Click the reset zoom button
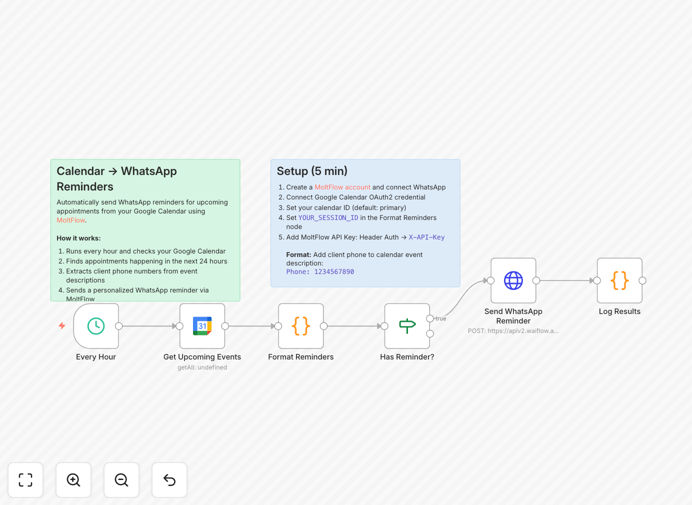This screenshot has width=692, height=505. pos(169,480)
